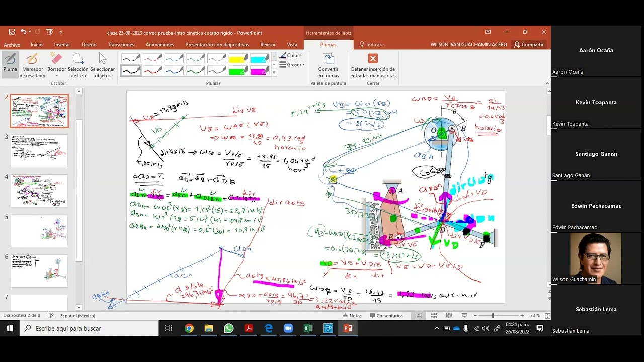
Task: Go to the Insertar tab
Action: point(62,45)
